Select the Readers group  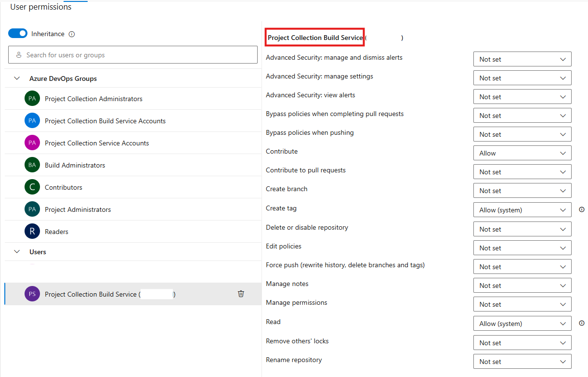click(x=133, y=232)
